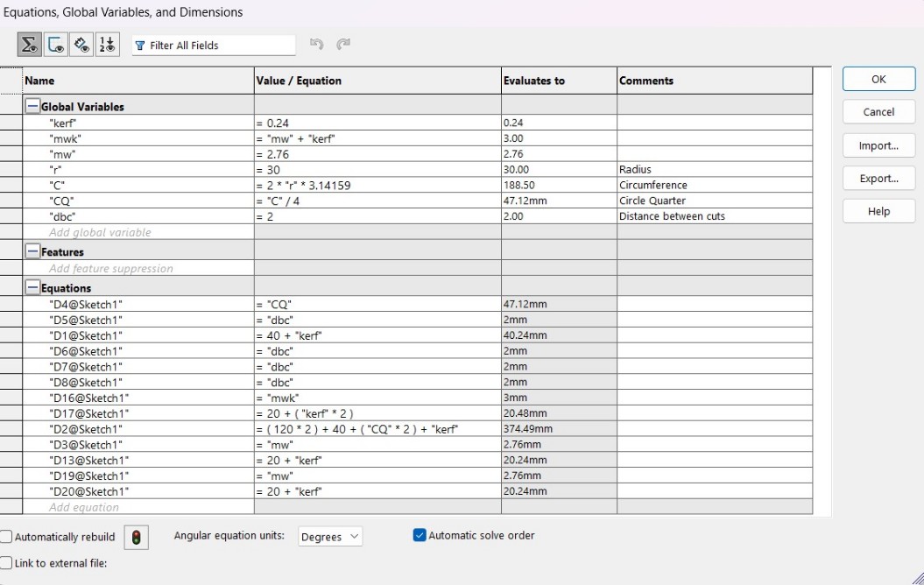Click the Export button
Image resolution: width=924 pixels, height=585 pixels.
[878, 178]
